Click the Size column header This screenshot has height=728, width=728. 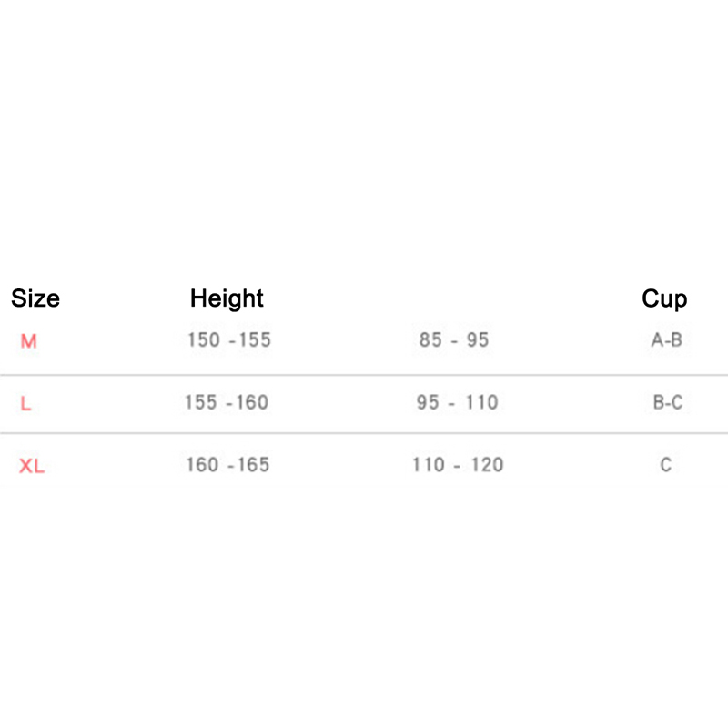(x=35, y=298)
